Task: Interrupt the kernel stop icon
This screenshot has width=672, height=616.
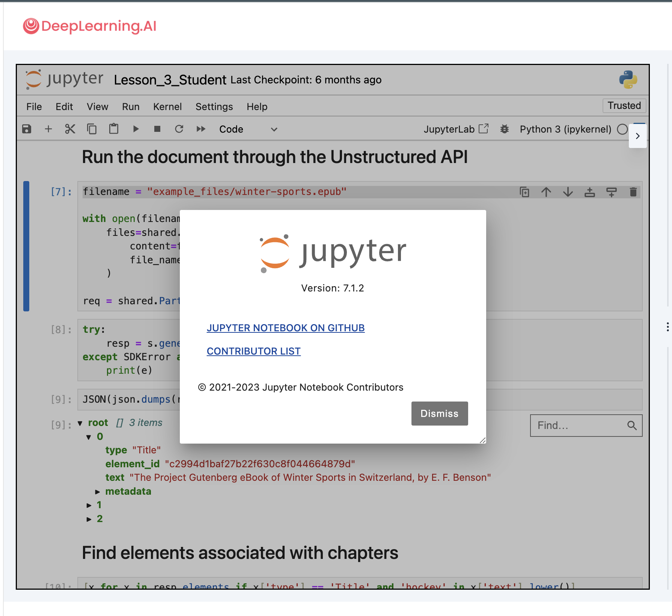Action: tap(157, 129)
